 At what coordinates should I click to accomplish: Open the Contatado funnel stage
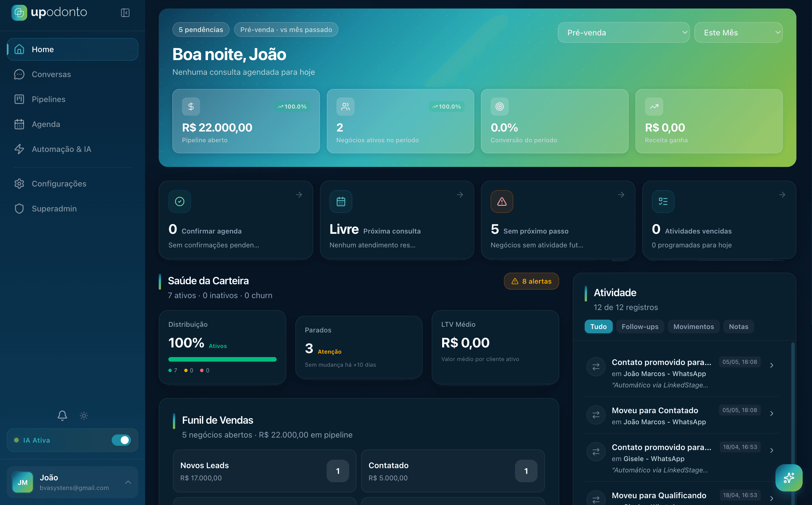[453, 471]
